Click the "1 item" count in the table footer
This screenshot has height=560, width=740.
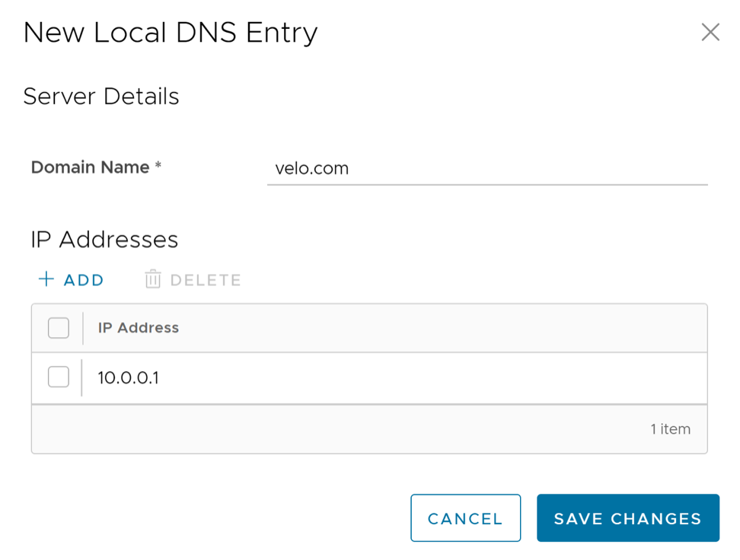point(670,429)
